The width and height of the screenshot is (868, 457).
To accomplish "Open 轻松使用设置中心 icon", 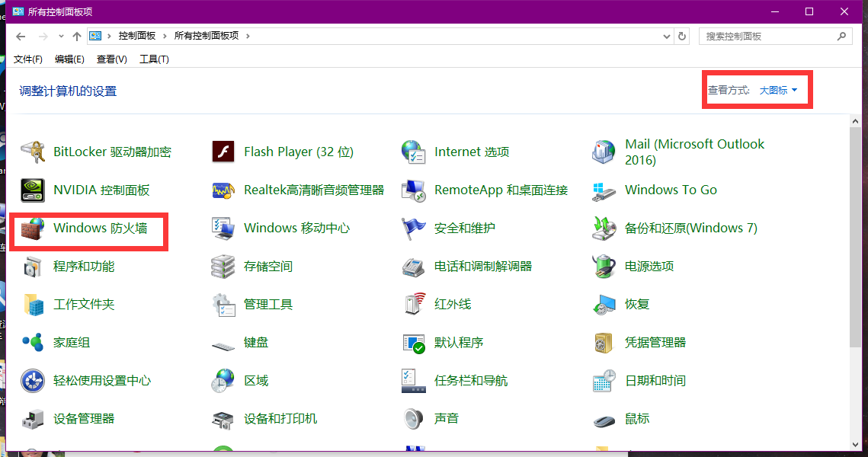I will coord(33,381).
